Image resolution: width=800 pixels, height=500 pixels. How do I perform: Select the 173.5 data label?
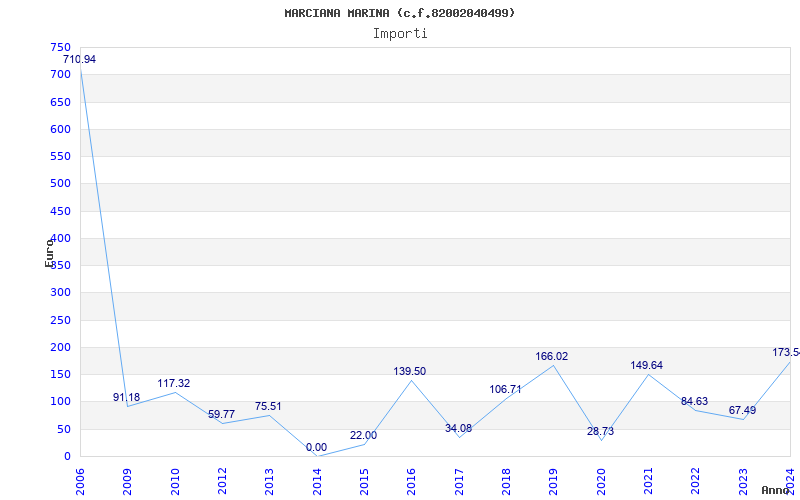tap(786, 352)
